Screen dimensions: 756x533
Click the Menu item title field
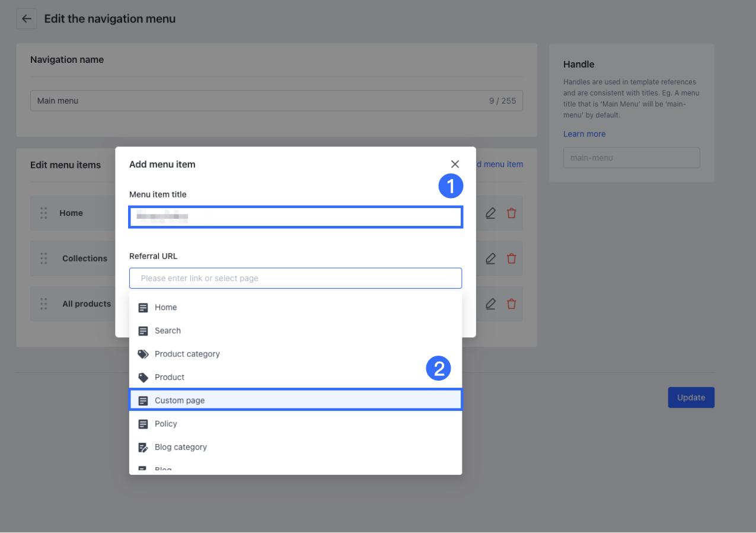[x=295, y=217]
